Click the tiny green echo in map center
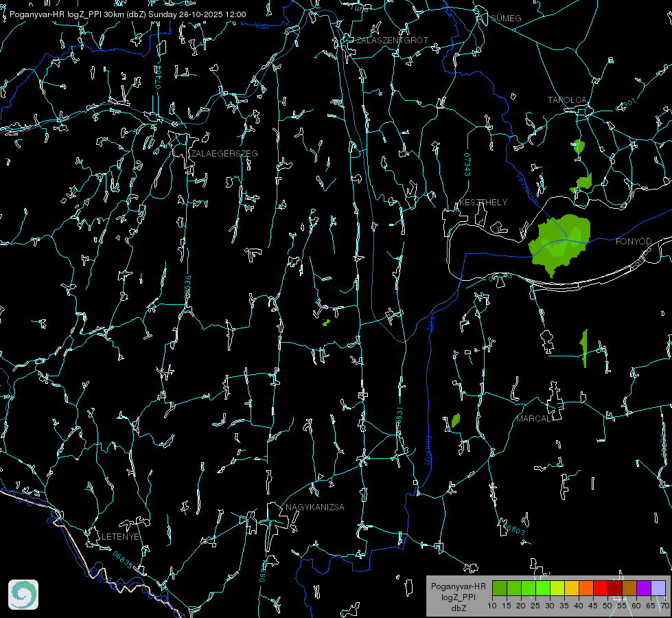The width and height of the screenshot is (672, 618). click(327, 322)
